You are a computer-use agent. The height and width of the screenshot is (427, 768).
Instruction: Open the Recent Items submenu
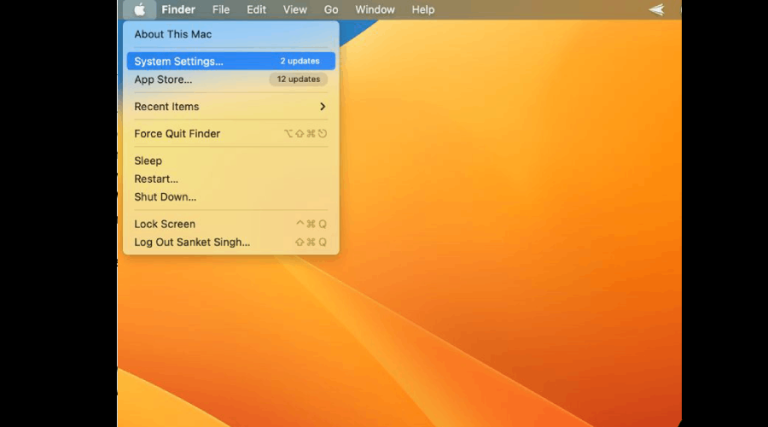point(231,106)
